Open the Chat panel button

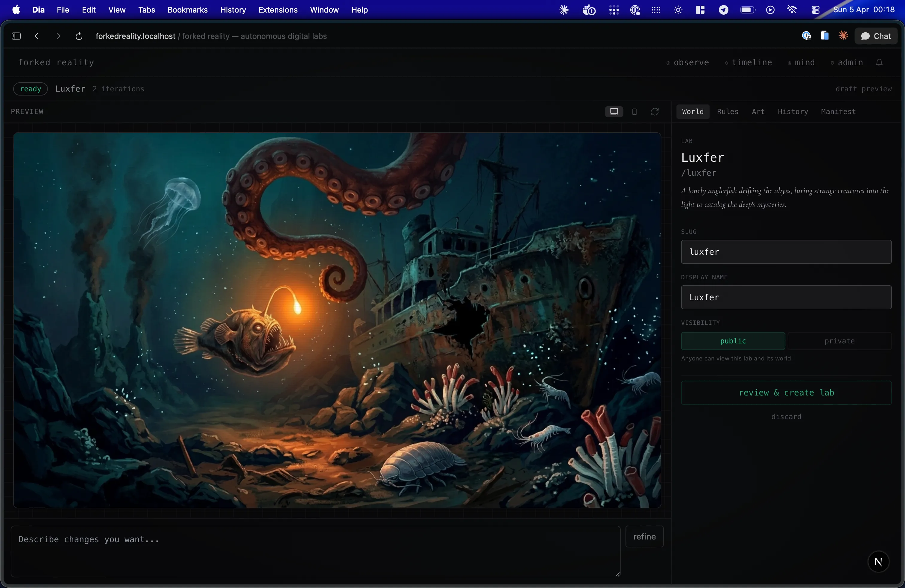(876, 36)
